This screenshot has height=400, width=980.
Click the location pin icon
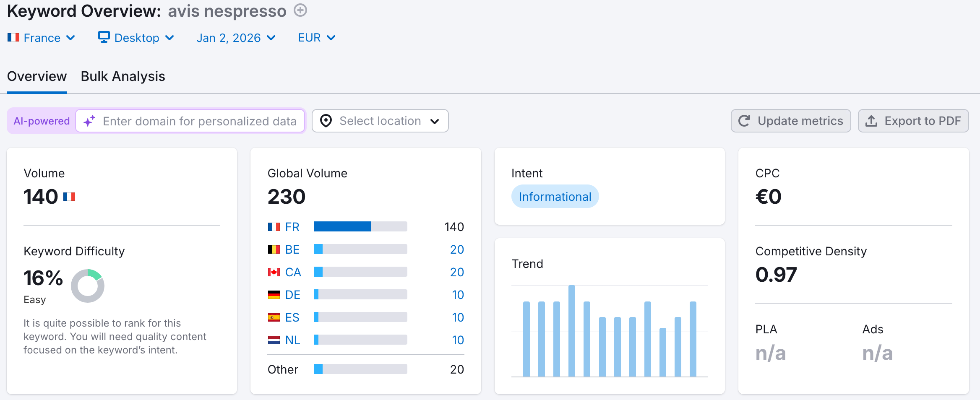(x=327, y=121)
